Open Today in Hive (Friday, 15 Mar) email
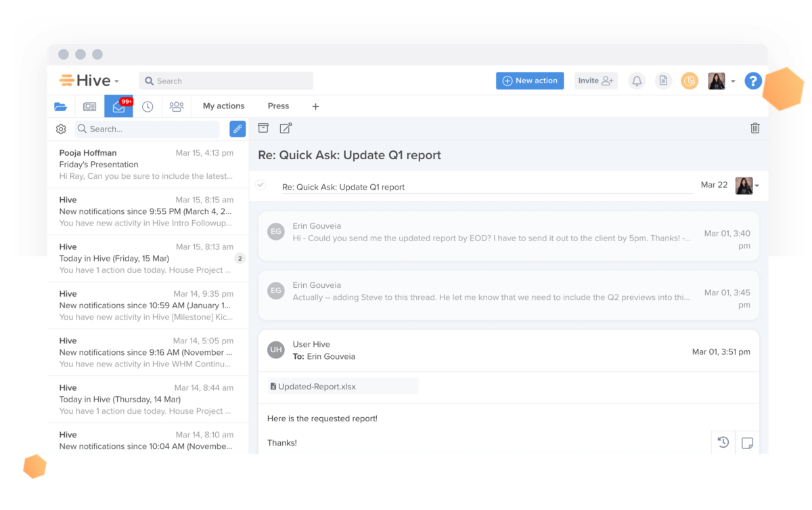812x510 pixels. tap(148, 259)
